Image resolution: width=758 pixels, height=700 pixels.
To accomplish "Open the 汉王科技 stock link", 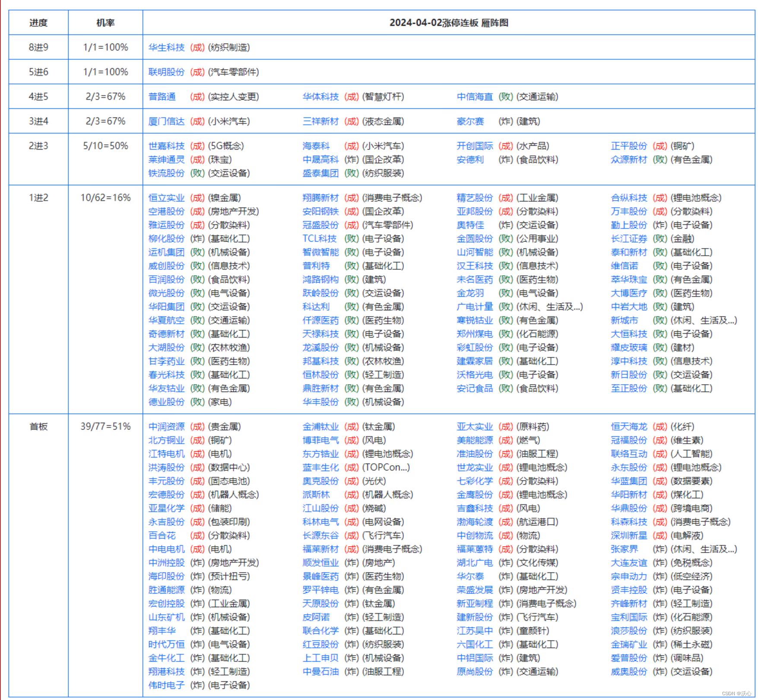I will [x=475, y=266].
